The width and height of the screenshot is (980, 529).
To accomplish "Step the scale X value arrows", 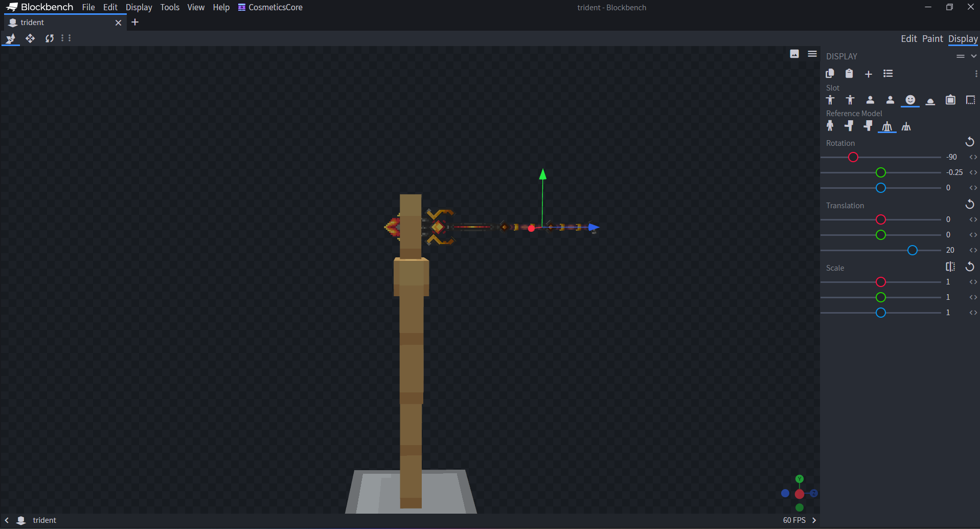I will point(973,282).
